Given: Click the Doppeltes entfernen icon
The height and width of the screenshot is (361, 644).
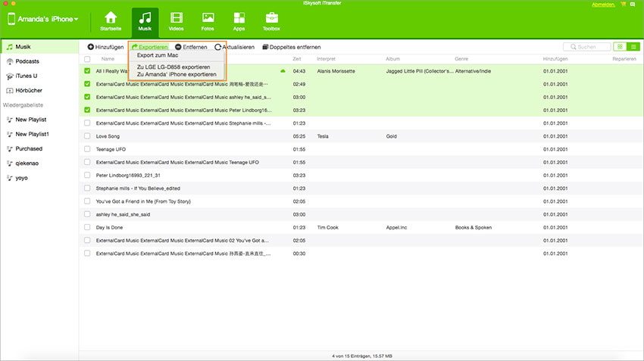Looking at the screenshot, I should click(x=265, y=47).
